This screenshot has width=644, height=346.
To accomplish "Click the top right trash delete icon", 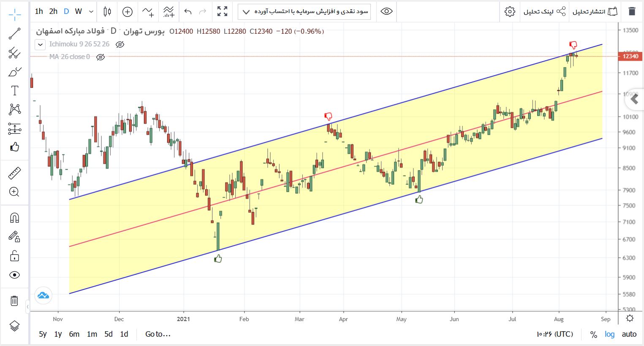I will point(632,11).
